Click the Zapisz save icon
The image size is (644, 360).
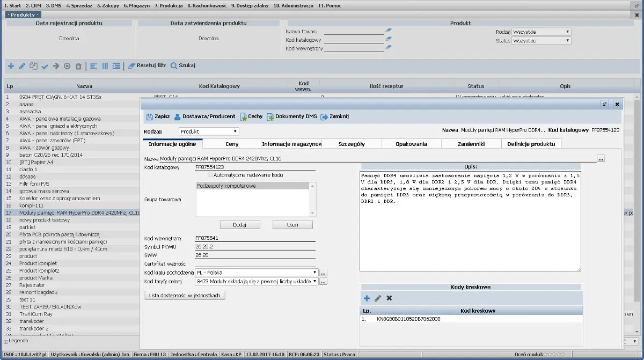pyautogui.click(x=149, y=116)
